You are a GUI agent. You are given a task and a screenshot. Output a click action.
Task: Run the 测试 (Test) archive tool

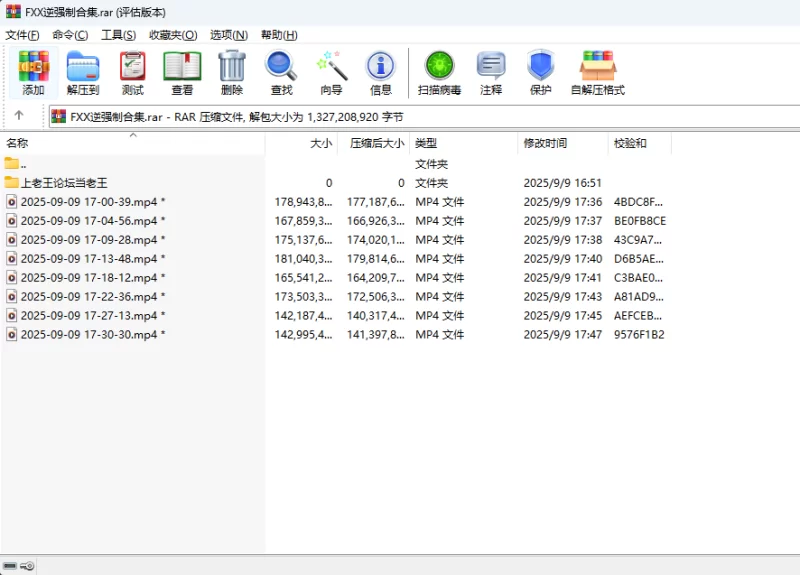pos(132,73)
